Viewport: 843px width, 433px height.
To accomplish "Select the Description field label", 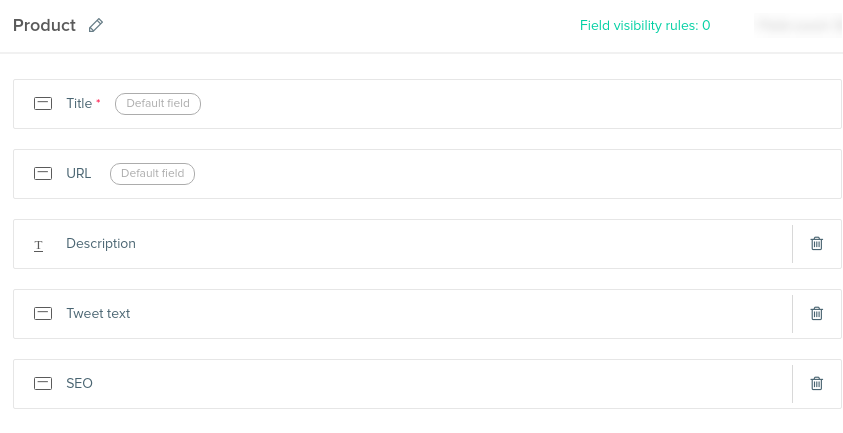I will 101,244.
